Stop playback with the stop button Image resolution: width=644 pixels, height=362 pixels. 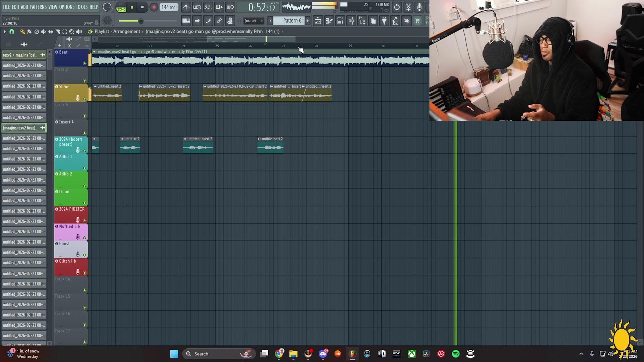pyautogui.click(x=142, y=7)
